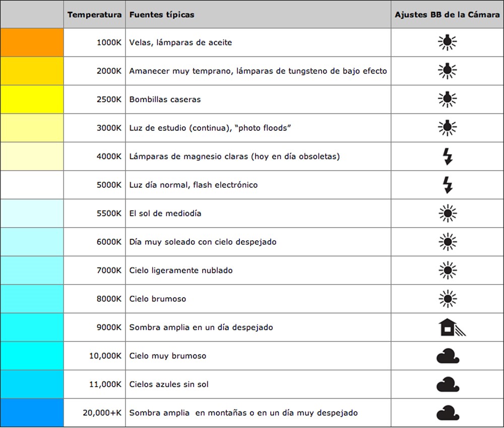The height and width of the screenshot is (428, 504).
Task: Click the sun icon for El sol de mediodía
Action: click(448, 213)
